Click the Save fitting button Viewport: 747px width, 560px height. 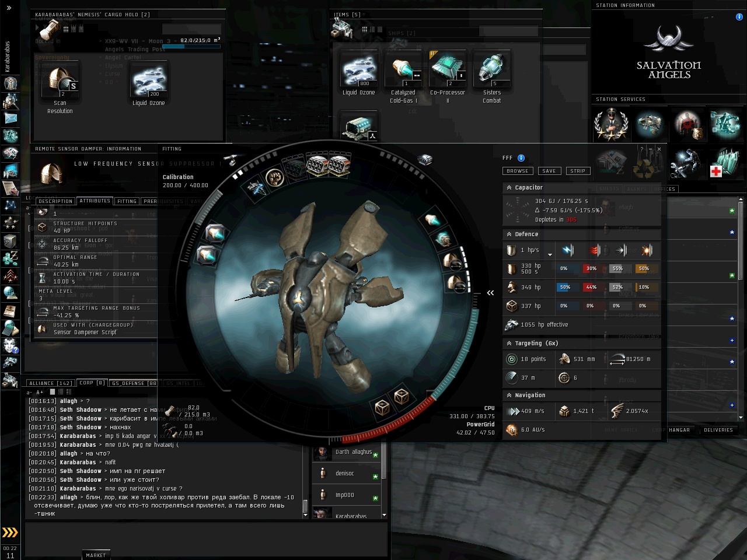point(549,171)
